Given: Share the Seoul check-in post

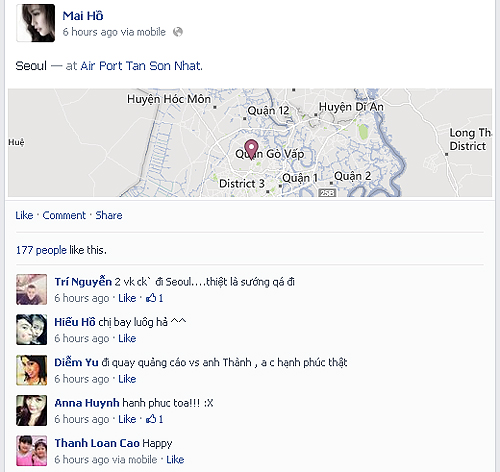Looking at the screenshot, I should (109, 215).
